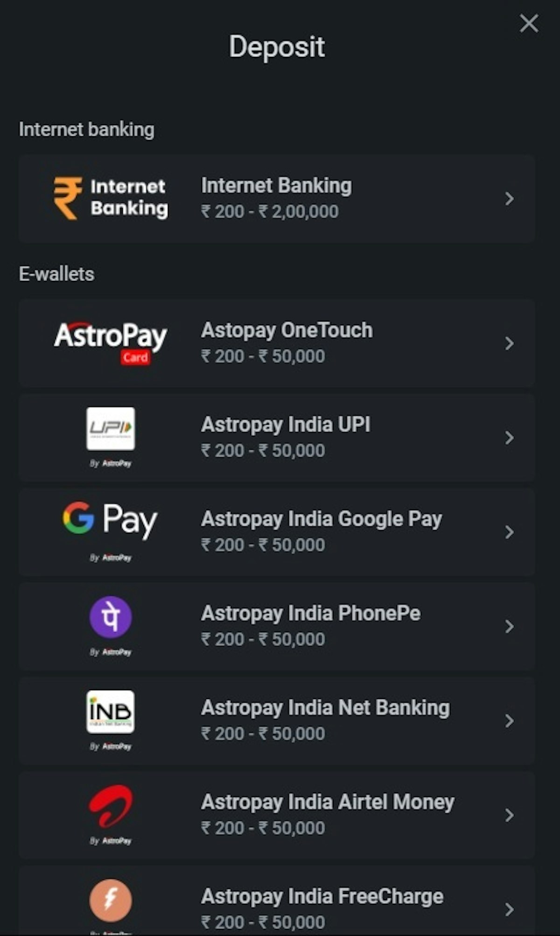Image resolution: width=560 pixels, height=936 pixels.
Task: Close the Deposit dialog
Action: [x=529, y=23]
